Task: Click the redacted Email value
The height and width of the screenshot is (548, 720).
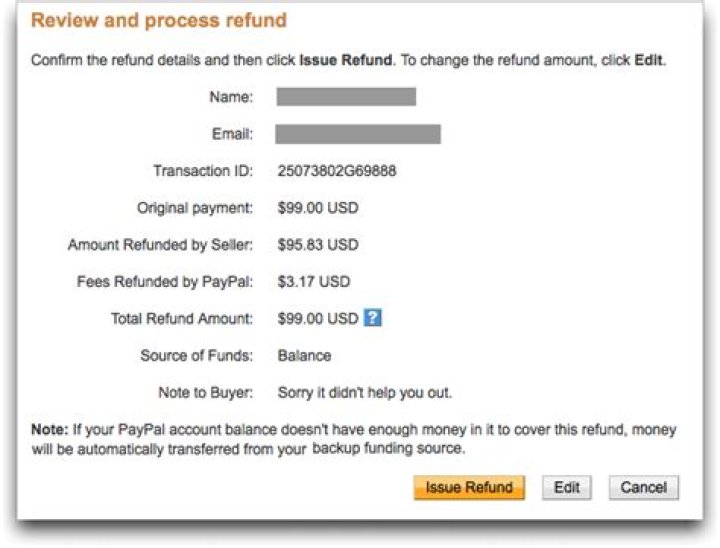Action: coord(358,134)
